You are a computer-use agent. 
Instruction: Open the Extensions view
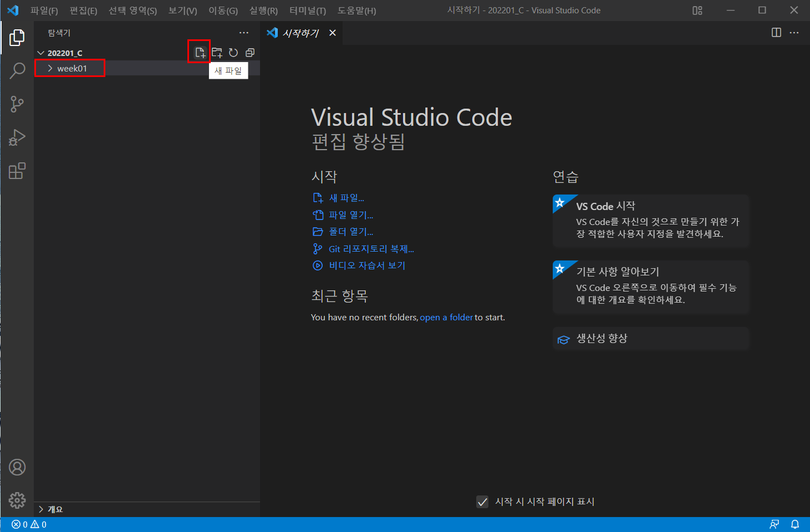click(x=17, y=171)
